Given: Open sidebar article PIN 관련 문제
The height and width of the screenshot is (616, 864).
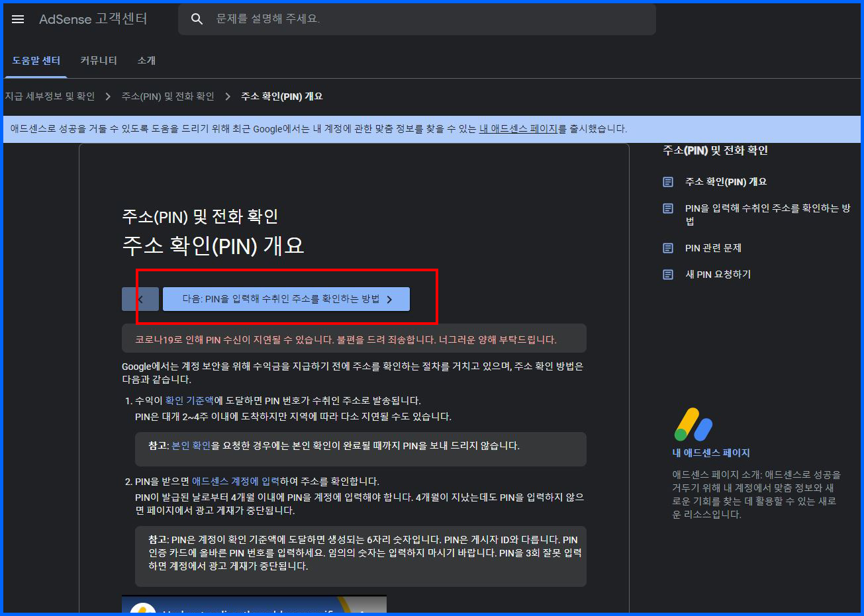Looking at the screenshot, I should (x=713, y=248).
